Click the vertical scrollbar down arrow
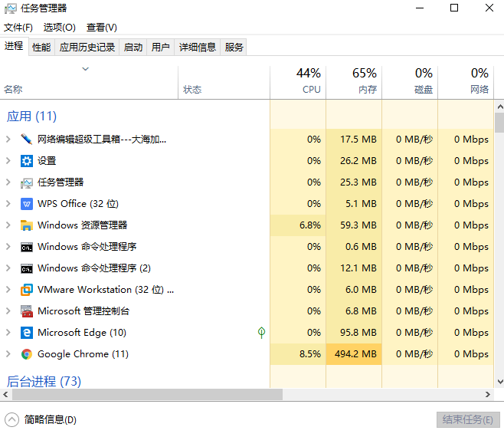504x437 pixels. tap(499, 381)
